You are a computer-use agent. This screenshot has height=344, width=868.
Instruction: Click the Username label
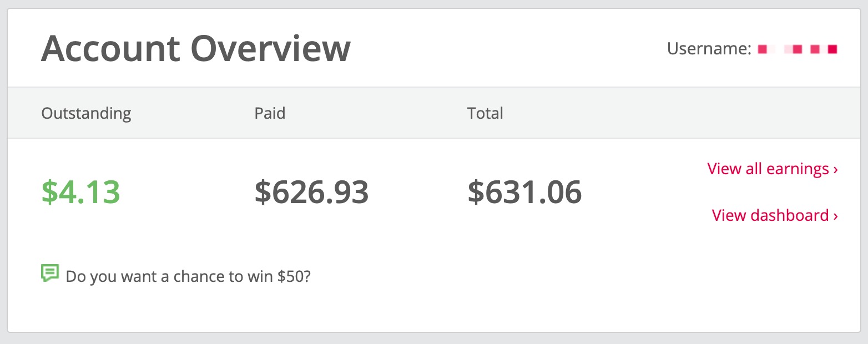(x=708, y=49)
